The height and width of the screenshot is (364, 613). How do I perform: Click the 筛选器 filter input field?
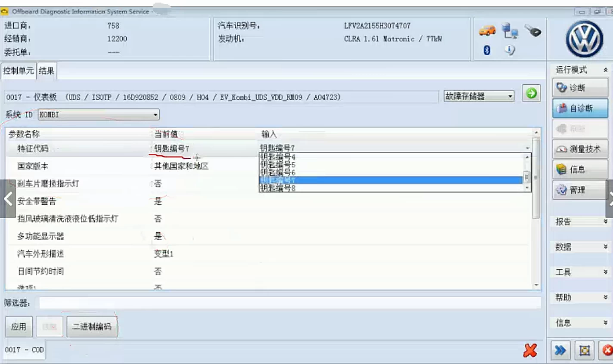(290, 303)
